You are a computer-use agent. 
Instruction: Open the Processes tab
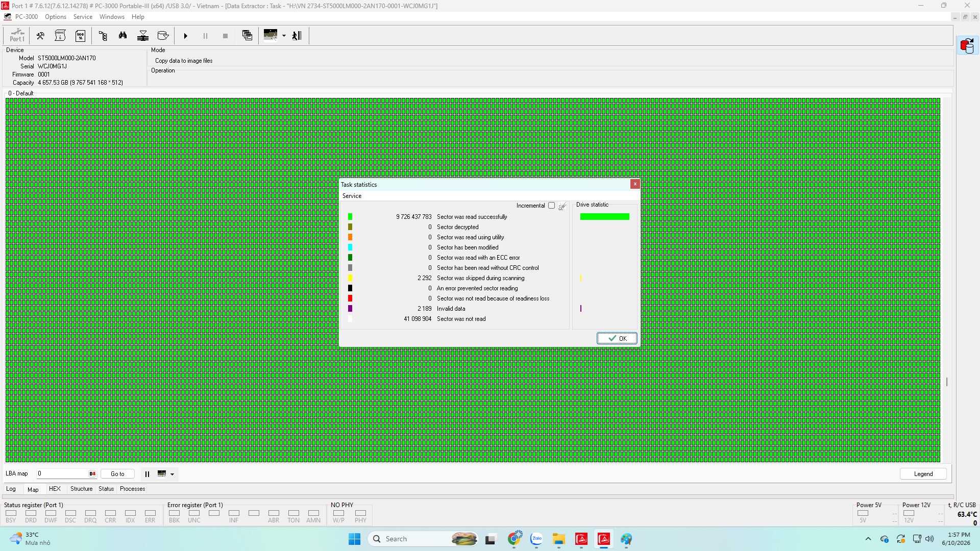click(x=133, y=489)
